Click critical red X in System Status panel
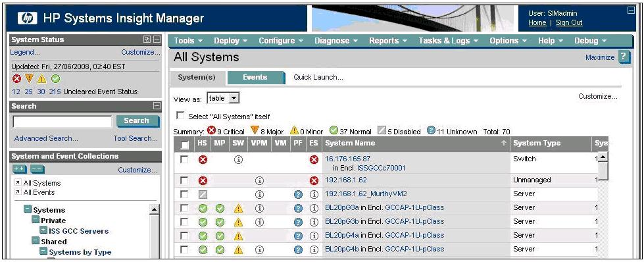 pyautogui.click(x=16, y=79)
